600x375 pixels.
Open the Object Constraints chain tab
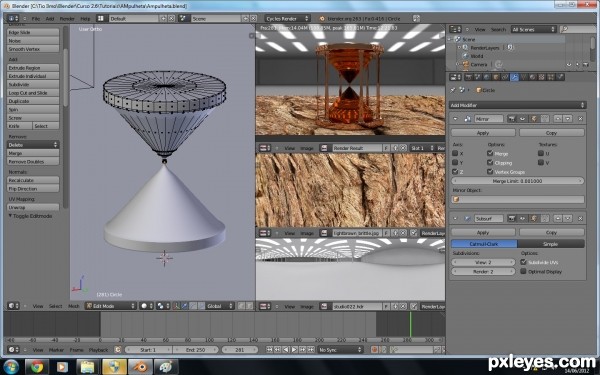click(x=505, y=77)
